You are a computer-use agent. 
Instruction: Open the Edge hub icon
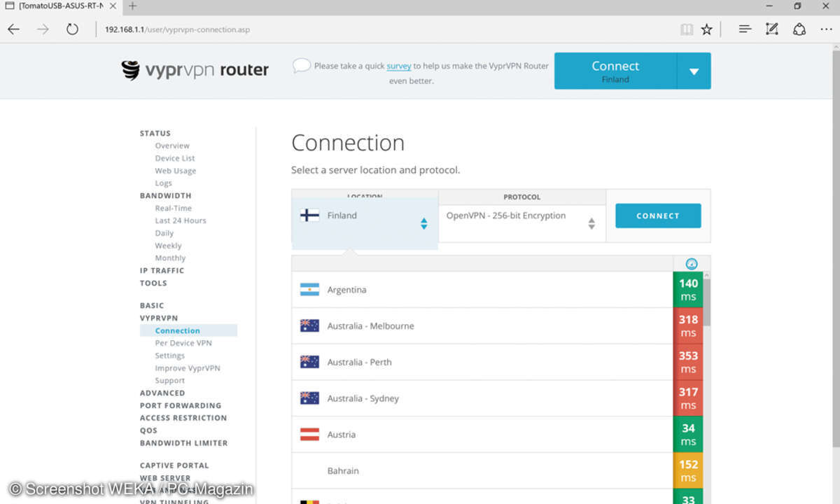[x=745, y=29]
